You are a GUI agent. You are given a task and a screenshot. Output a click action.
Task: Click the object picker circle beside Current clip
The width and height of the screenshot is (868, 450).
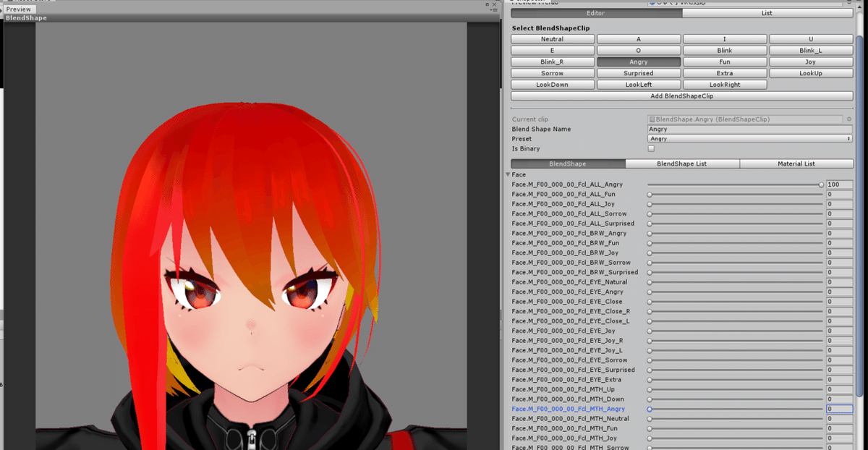pos(849,119)
